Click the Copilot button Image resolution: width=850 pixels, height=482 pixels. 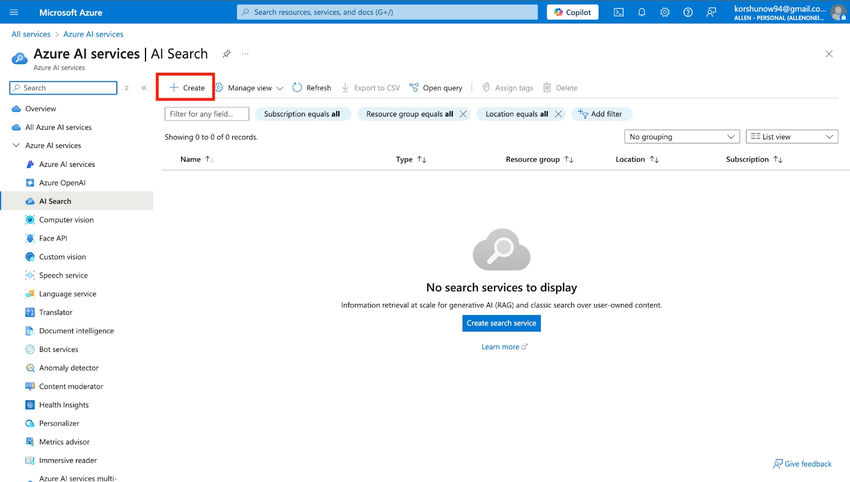pyautogui.click(x=572, y=12)
